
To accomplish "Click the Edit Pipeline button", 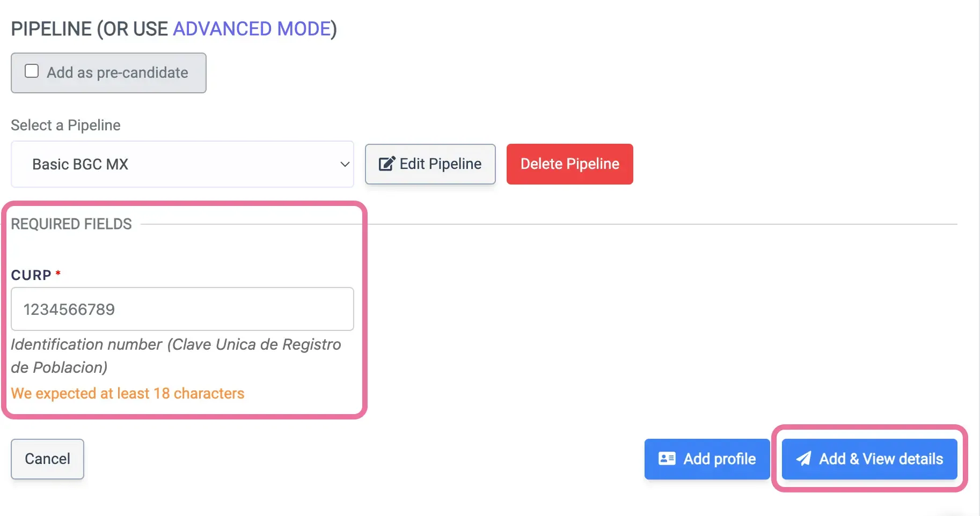I will point(429,164).
